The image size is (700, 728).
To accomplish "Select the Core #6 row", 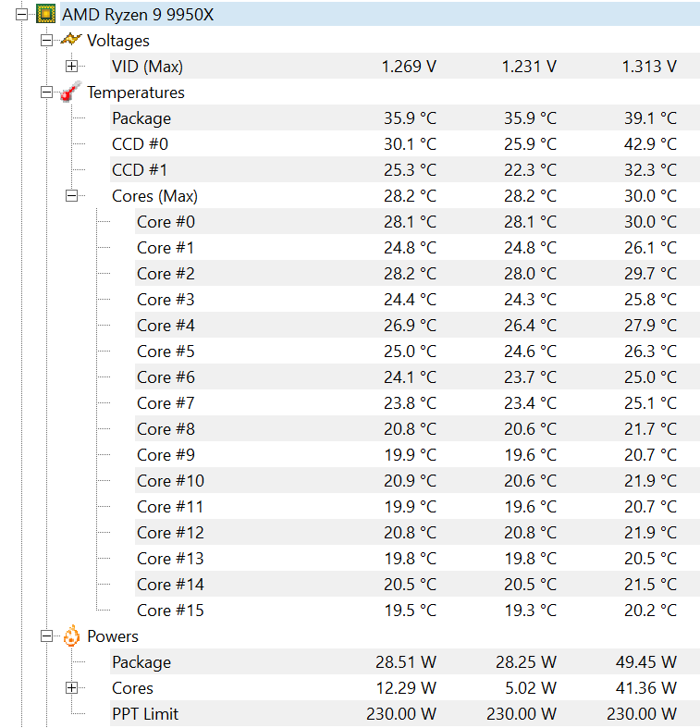I will (418, 377).
